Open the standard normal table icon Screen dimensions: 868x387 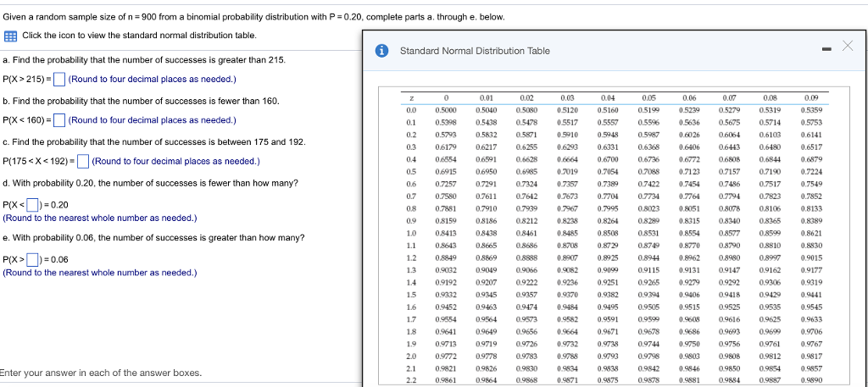[10, 36]
